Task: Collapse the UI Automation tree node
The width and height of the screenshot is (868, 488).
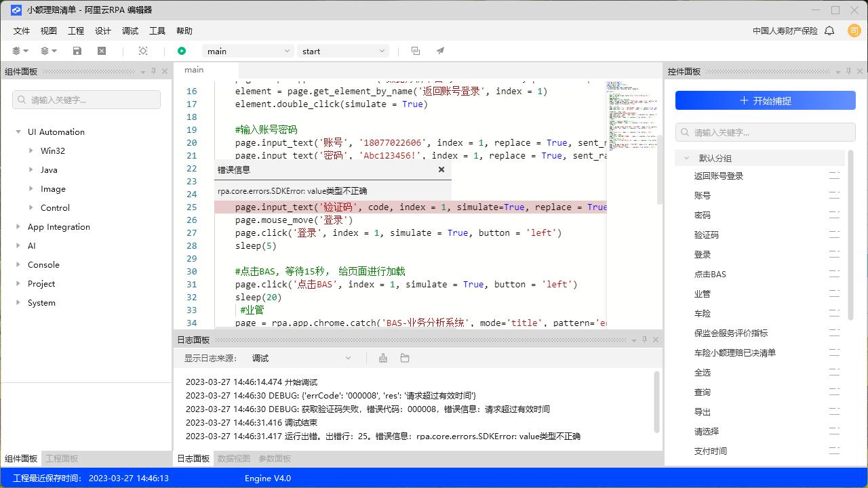Action: [x=18, y=132]
